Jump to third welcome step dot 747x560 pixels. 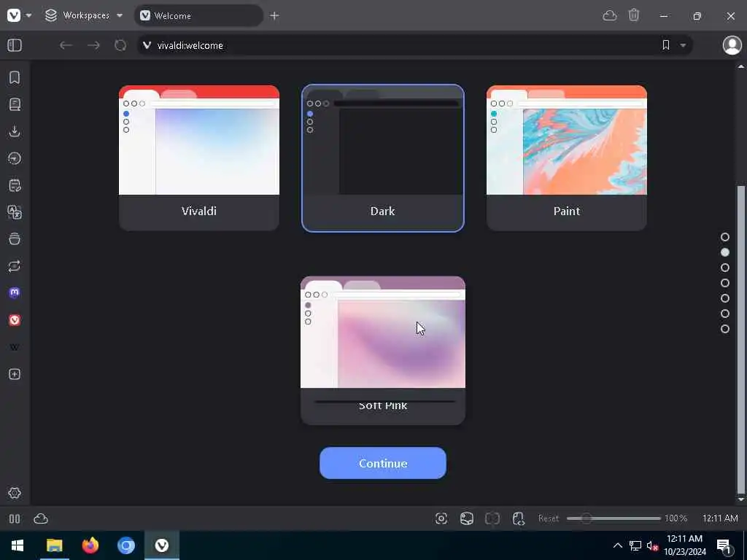[x=725, y=268]
